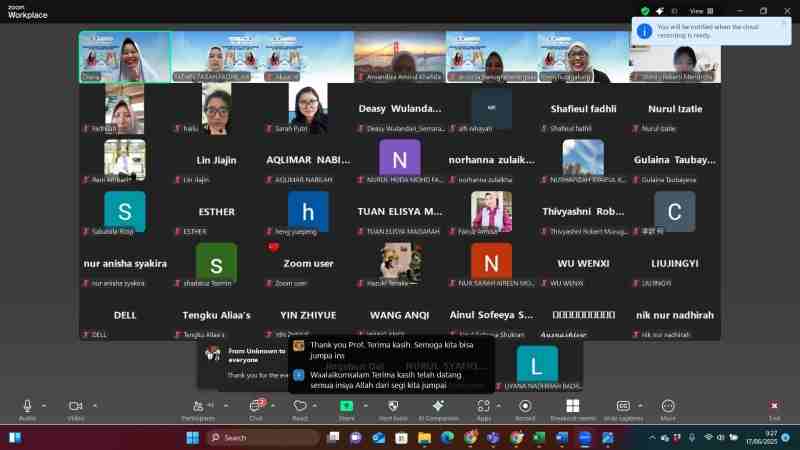The width and height of the screenshot is (800, 450).
Task: Click the green Share screen button
Action: pyautogui.click(x=347, y=408)
